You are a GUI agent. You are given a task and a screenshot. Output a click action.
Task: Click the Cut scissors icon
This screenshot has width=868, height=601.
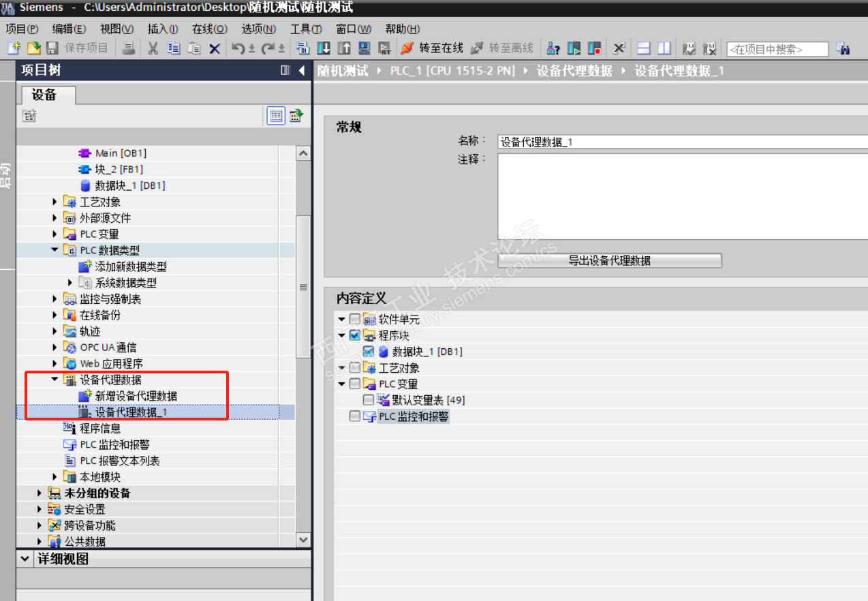[x=153, y=48]
